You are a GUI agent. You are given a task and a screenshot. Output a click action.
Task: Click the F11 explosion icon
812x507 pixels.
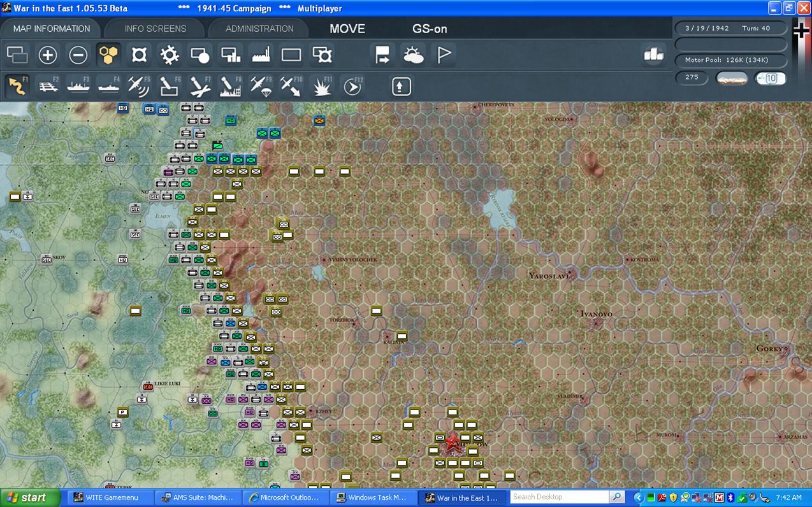coord(322,86)
